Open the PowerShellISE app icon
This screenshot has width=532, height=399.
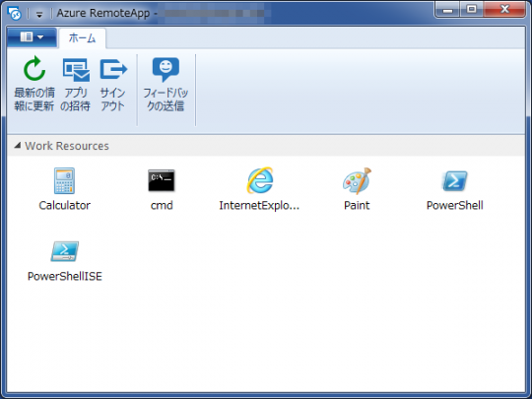point(64,251)
